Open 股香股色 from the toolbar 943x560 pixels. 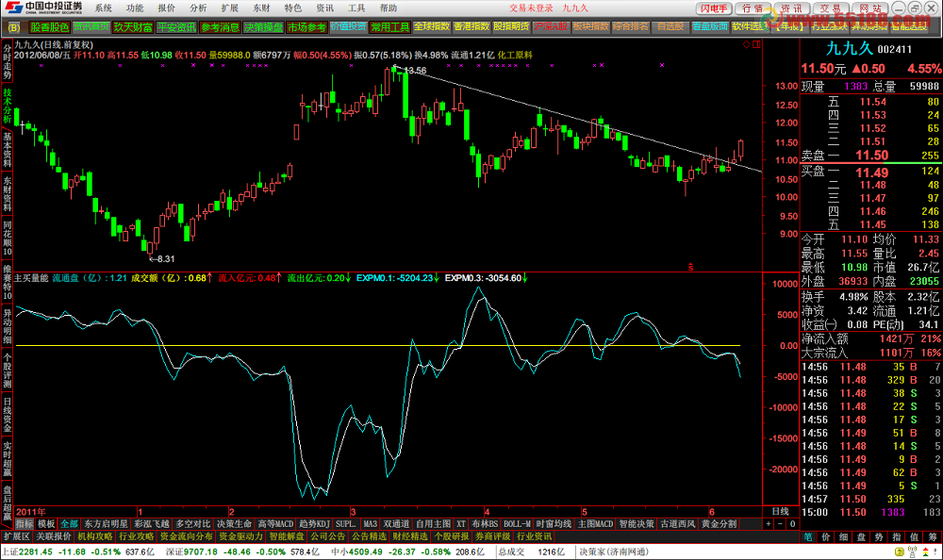(50, 27)
